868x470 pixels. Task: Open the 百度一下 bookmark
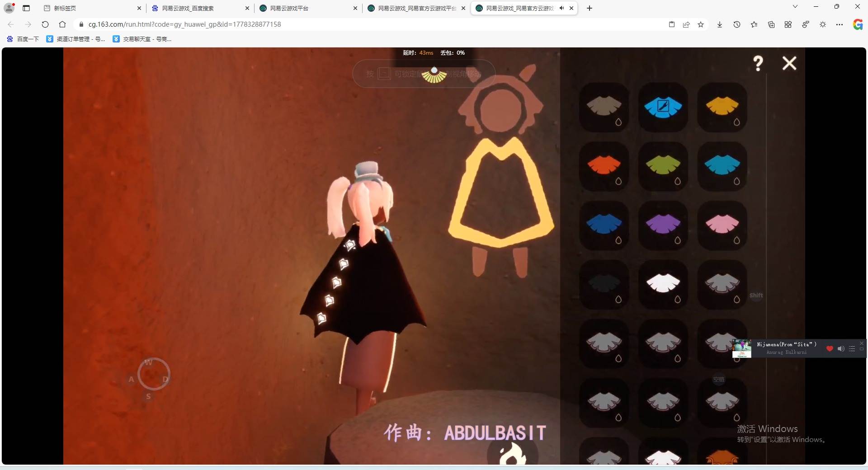pyautogui.click(x=23, y=39)
